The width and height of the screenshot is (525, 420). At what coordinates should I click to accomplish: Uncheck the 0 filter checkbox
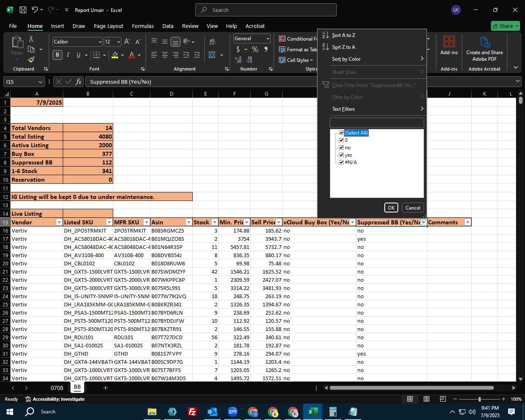(341, 140)
